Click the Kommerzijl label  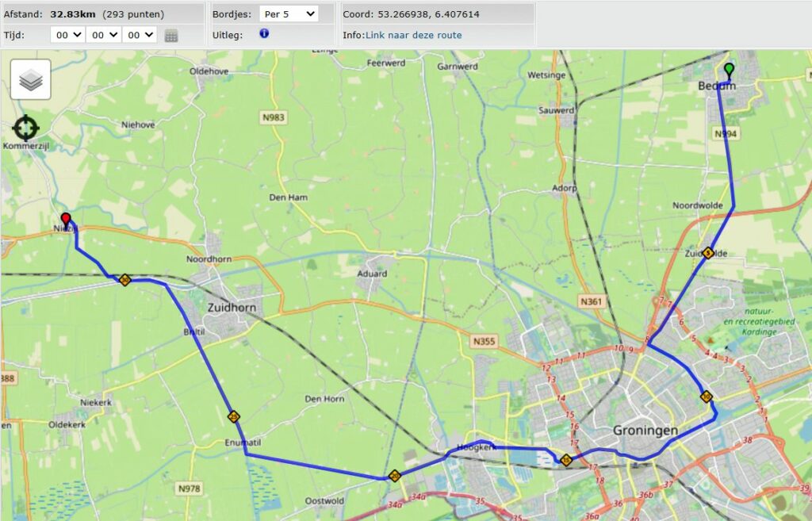(x=26, y=146)
